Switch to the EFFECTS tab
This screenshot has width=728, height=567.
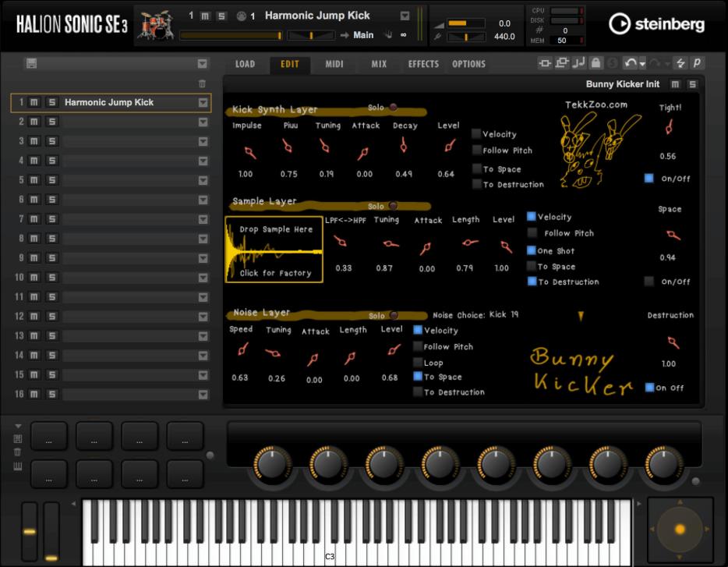[x=423, y=64]
